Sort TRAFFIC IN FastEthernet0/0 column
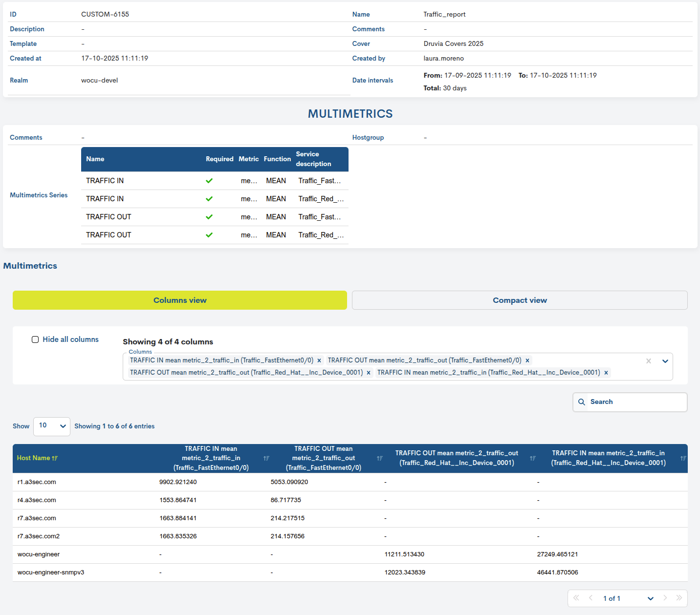This screenshot has height=615, width=700. point(266,458)
